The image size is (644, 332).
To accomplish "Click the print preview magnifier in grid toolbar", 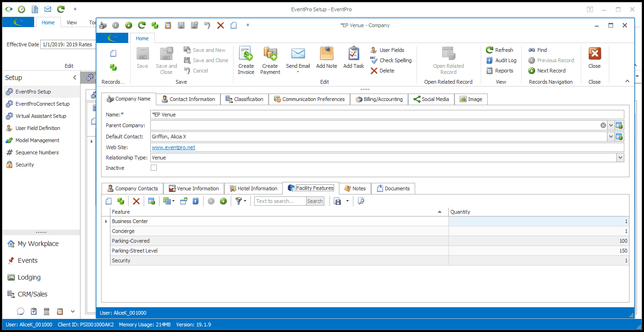I will pyautogui.click(x=361, y=201).
